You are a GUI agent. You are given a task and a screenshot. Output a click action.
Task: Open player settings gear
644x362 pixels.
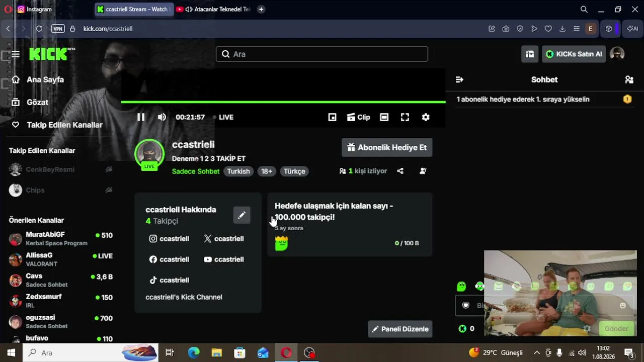[x=426, y=117]
